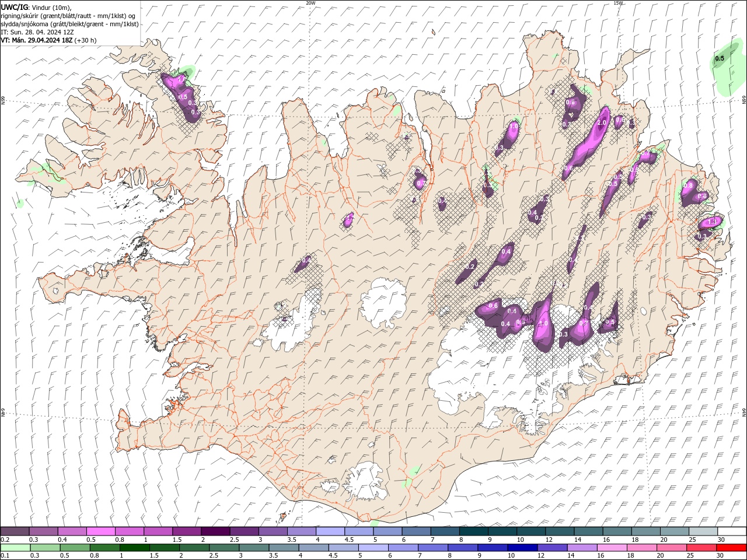
Task: Pick the deep navy blue swatch in lower scale
Action: click(x=522, y=548)
